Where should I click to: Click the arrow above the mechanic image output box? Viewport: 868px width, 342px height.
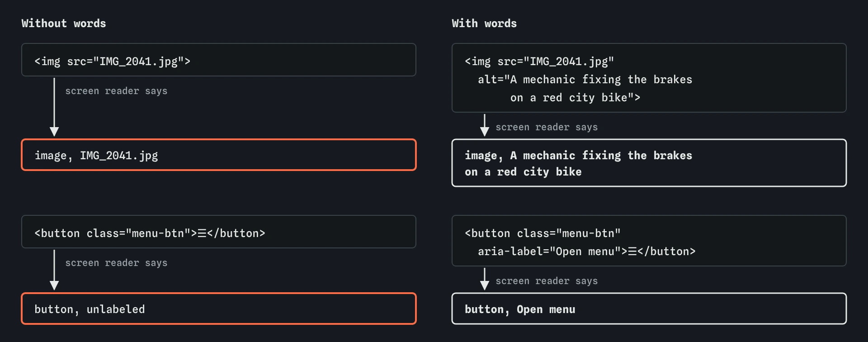(x=485, y=125)
